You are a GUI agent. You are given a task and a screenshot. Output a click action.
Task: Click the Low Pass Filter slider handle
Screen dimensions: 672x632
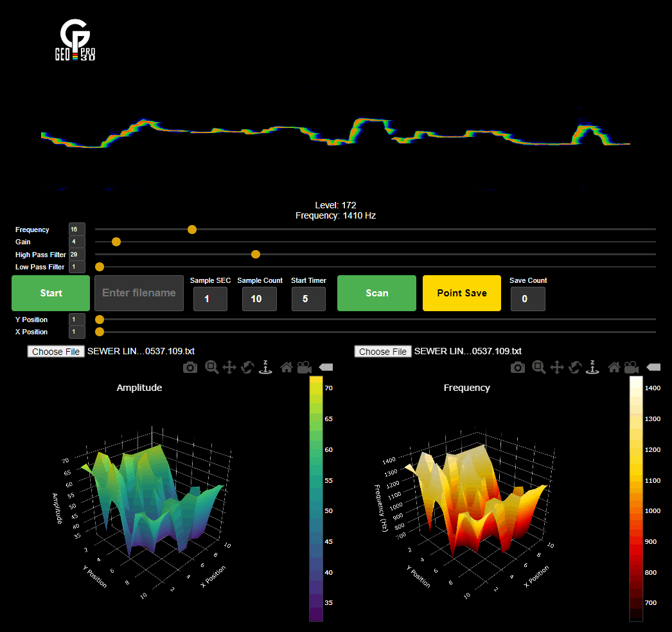click(100, 267)
